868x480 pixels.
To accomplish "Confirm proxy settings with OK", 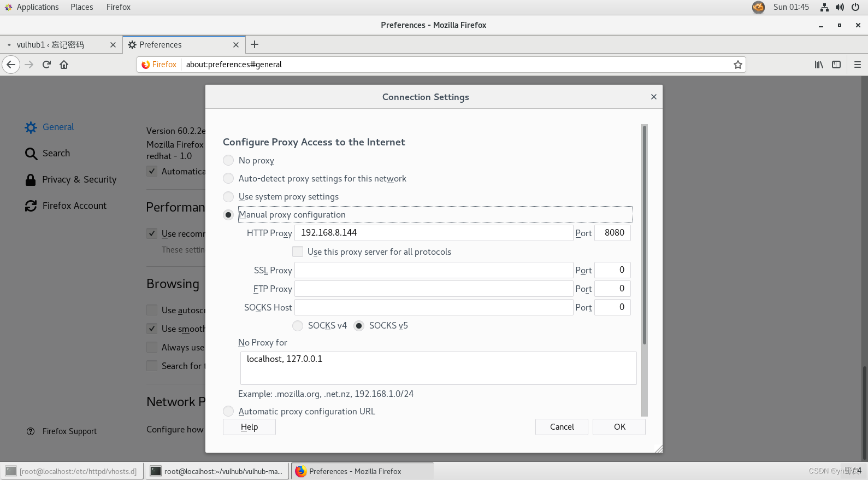I will click(x=619, y=427).
